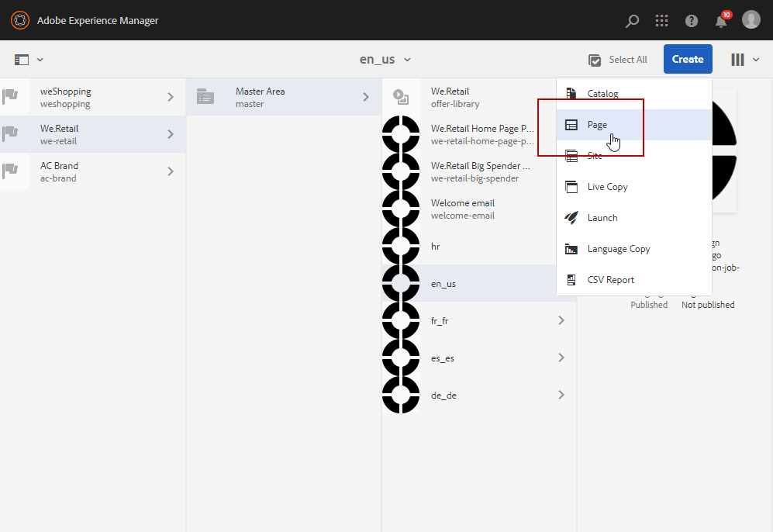773x532 pixels.
Task: Check the Select All checkbox icon
Action: (595, 60)
